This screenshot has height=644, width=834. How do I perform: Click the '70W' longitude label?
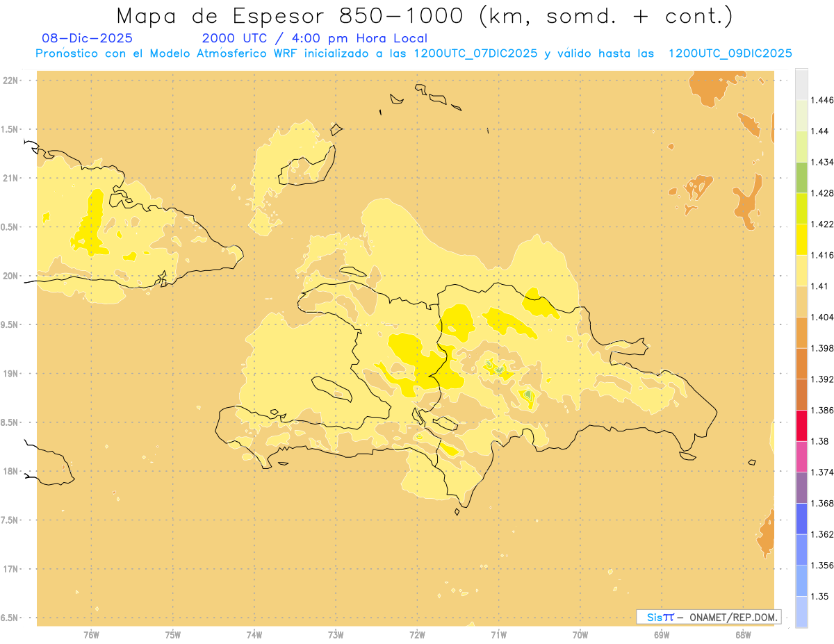580,635
